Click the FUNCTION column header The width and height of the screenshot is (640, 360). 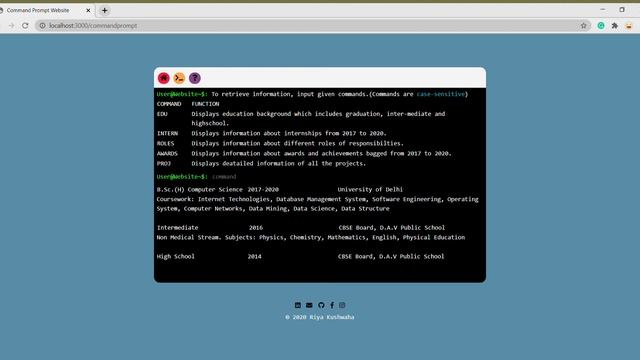point(205,104)
